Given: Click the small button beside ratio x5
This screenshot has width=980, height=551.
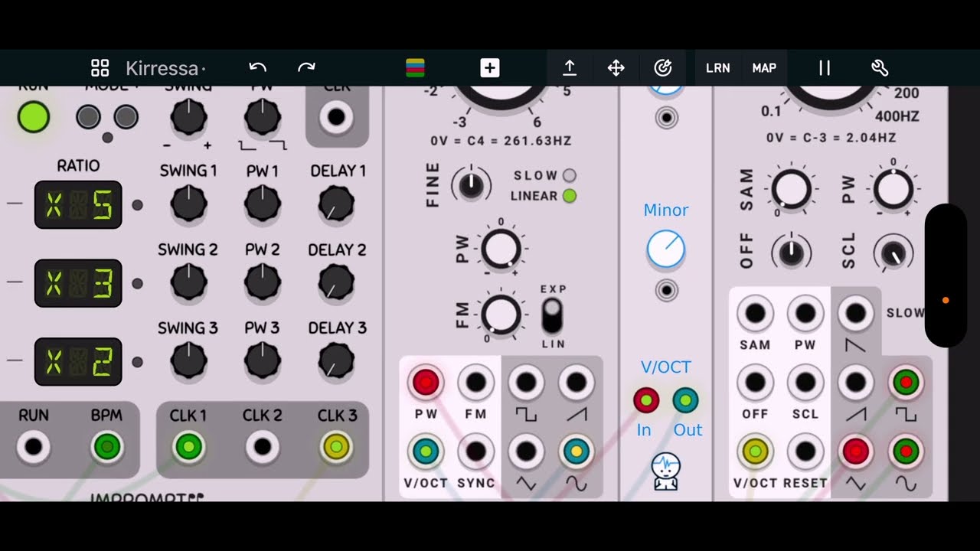Looking at the screenshot, I should [137, 205].
